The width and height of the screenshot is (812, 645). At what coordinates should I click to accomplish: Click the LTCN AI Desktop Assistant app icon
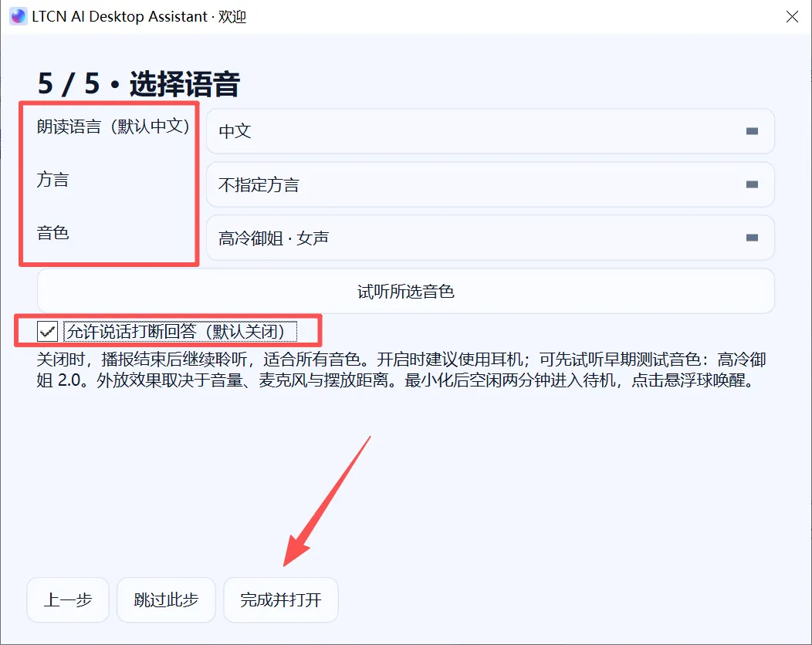click(18, 16)
